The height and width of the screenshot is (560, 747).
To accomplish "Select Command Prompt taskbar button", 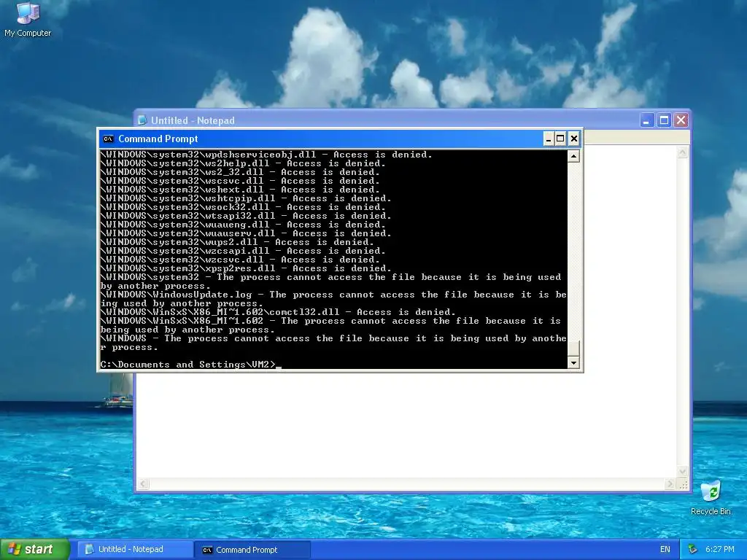I will tap(252, 550).
